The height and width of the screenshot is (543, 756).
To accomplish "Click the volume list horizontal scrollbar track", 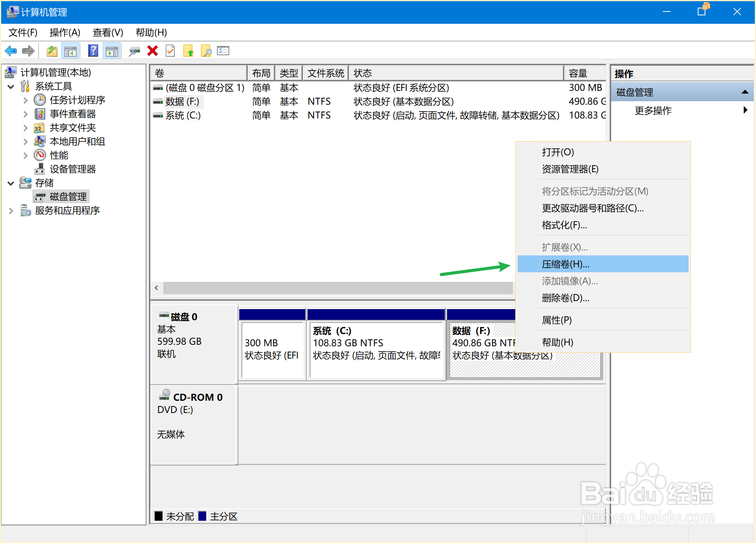I will [337, 288].
